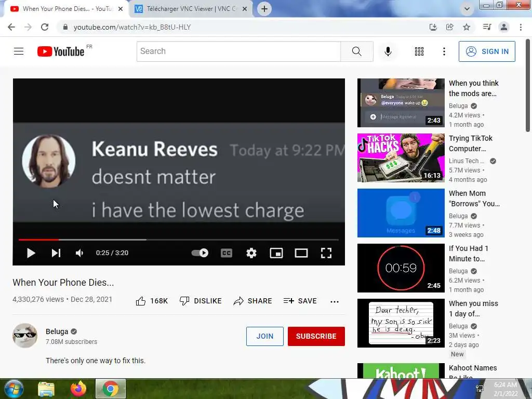Open media controls in Chrome toolbar
Image resolution: width=532 pixels, height=399 pixels.
point(487,27)
